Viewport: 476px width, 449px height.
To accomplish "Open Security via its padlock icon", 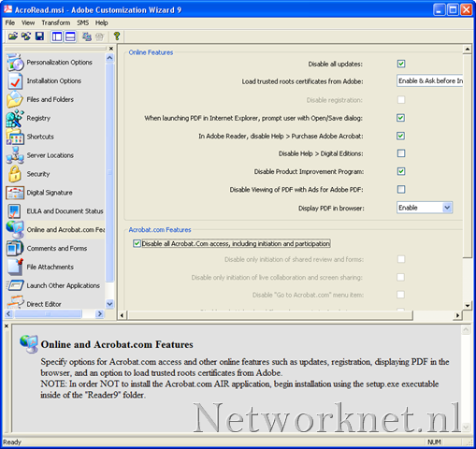I will pos(15,174).
